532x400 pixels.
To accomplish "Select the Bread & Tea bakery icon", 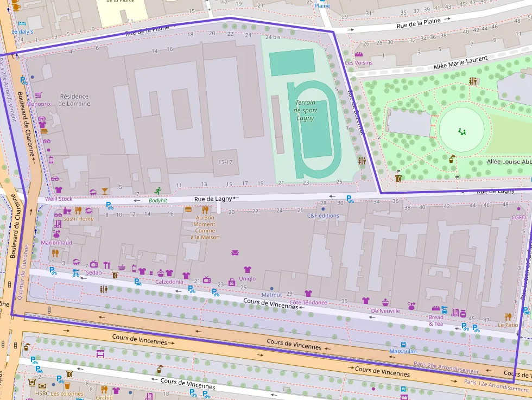I will (x=436, y=309).
